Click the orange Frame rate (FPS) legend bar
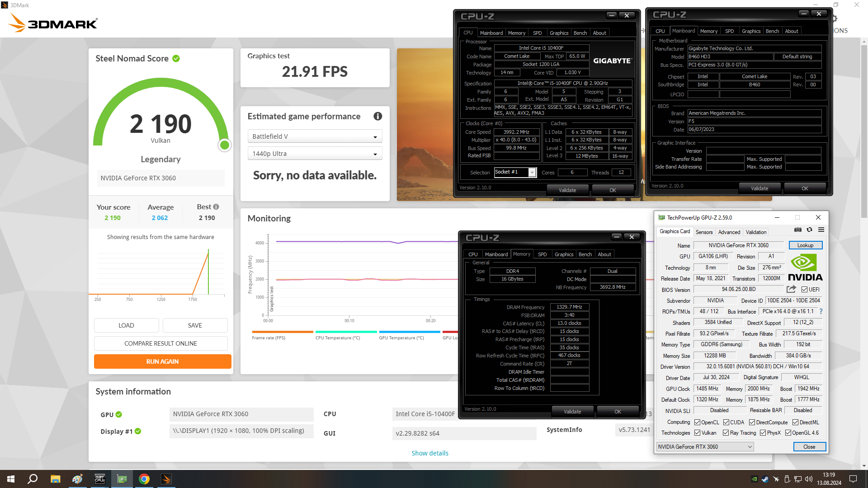 (x=282, y=332)
